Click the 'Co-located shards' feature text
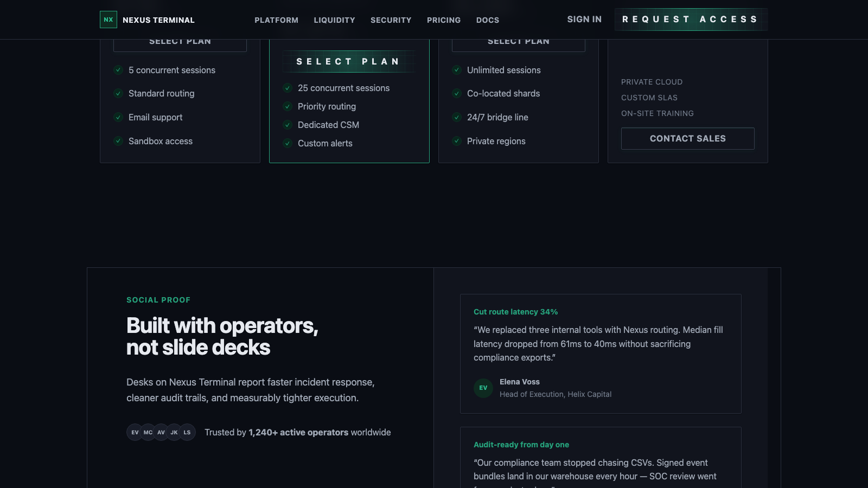This screenshot has height=488, width=868. pyautogui.click(x=503, y=93)
